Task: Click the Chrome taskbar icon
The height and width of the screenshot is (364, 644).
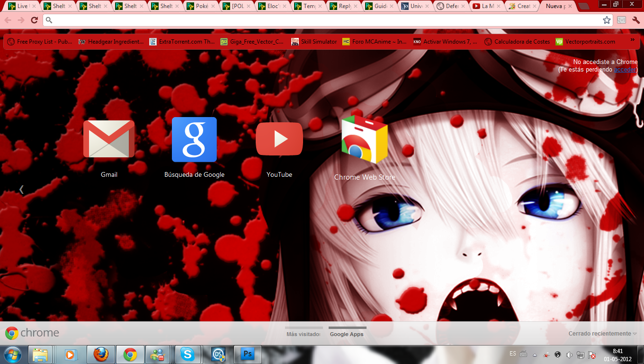Action: pyautogui.click(x=130, y=355)
